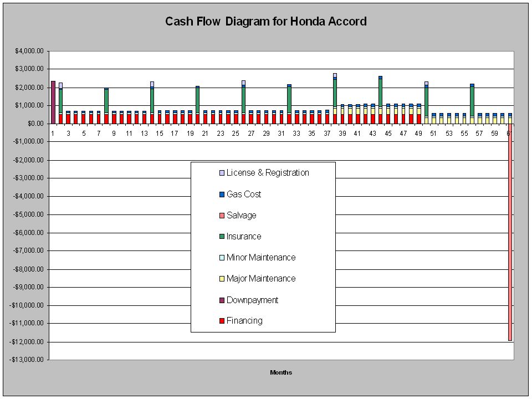Select the Gas Cost legend swatch
This screenshot has height=399, width=532.
(x=222, y=195)
